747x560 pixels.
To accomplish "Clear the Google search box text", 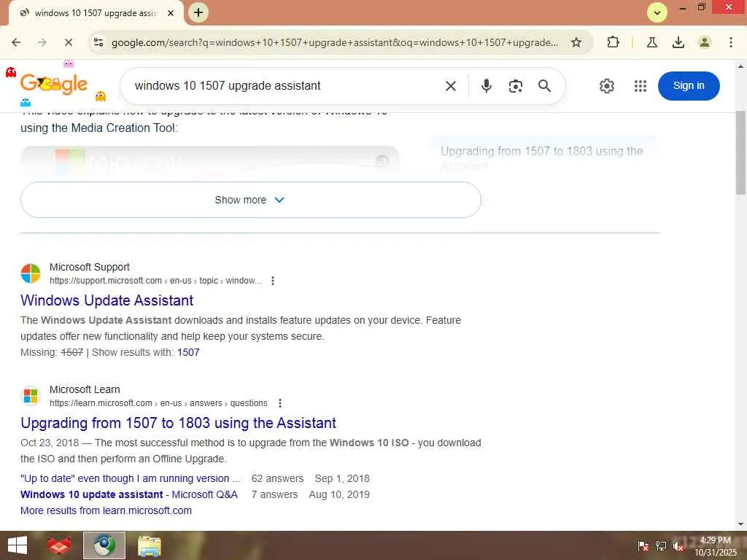I will [450, 86].
